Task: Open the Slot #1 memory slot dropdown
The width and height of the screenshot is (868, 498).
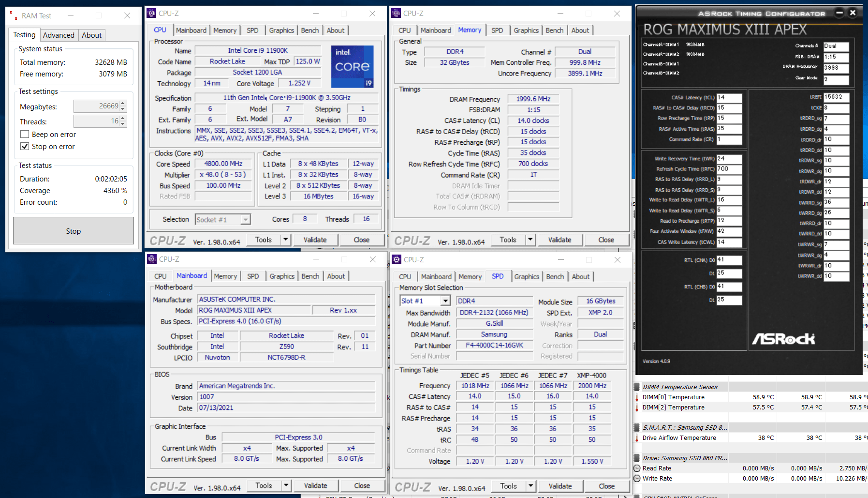Action: (445, 301)
